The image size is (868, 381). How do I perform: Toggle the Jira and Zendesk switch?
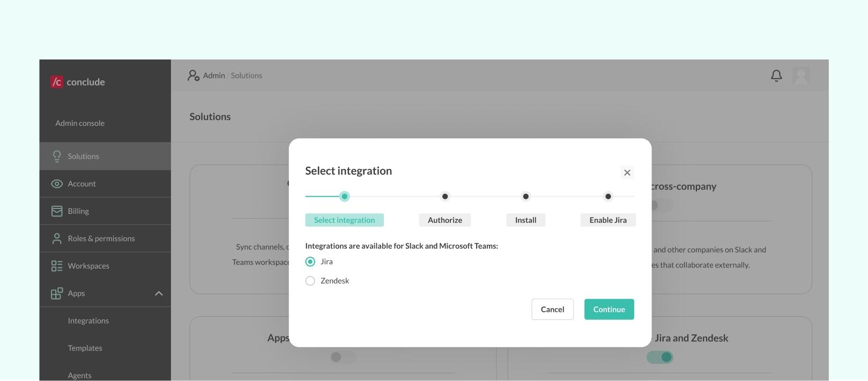pyautogui.click(x=660, y=357)
